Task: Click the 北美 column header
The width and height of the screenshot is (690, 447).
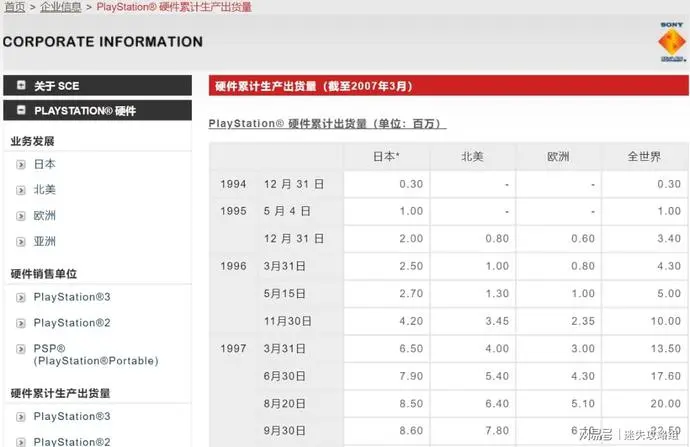Action: tap(473, 156)
